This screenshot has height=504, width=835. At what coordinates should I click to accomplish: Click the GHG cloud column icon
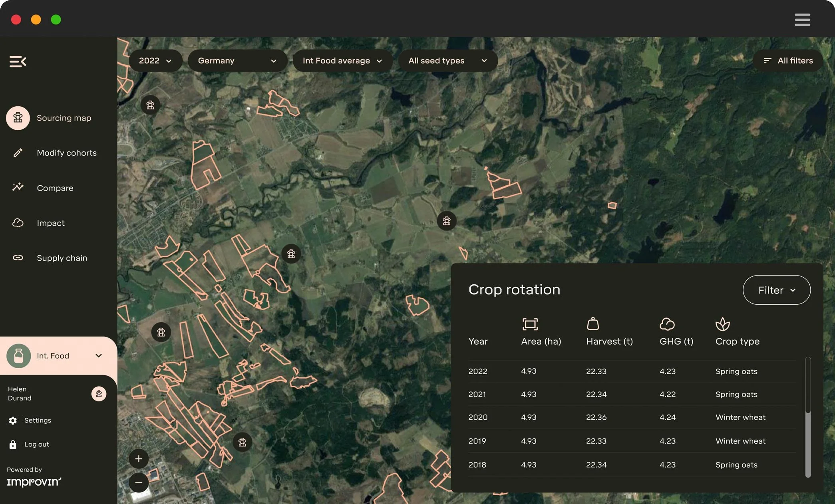pyautogui.click(x=667, y=324)
